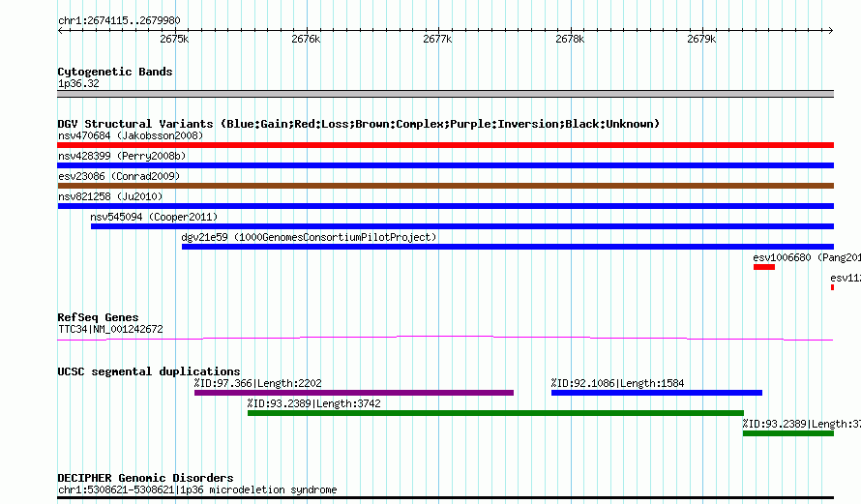Click the short green duplication bar at right
861x504 pixels.
coord(788,433)
